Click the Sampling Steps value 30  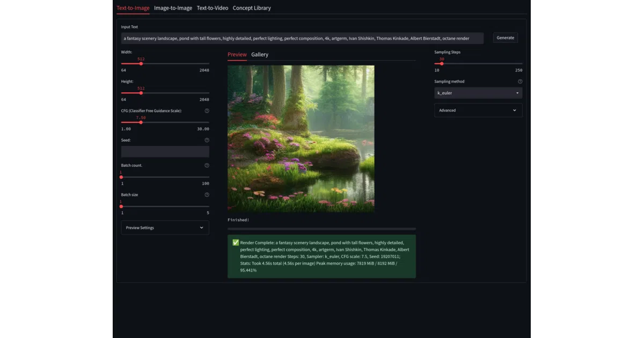pyautogui.click(x=442, y=59)
